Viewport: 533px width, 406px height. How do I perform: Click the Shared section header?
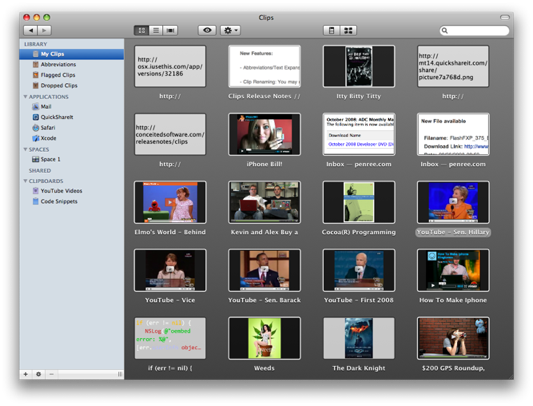(x=40, y=170)
